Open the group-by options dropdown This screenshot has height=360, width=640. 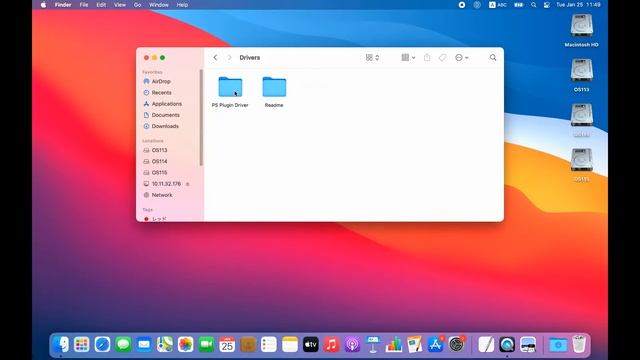(408, 58)
